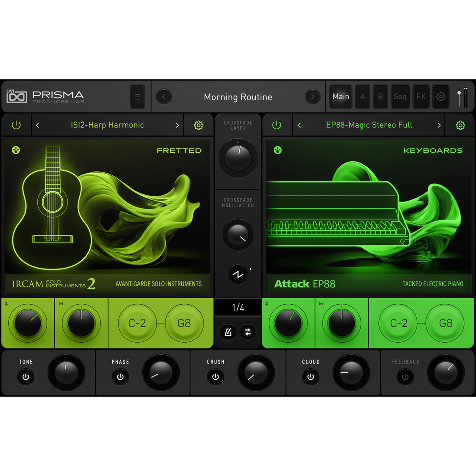Viewport: 476px width, 476px height.
Task: Click the EP88-Magic Stereo Full sound name
Action: point(369,125)
